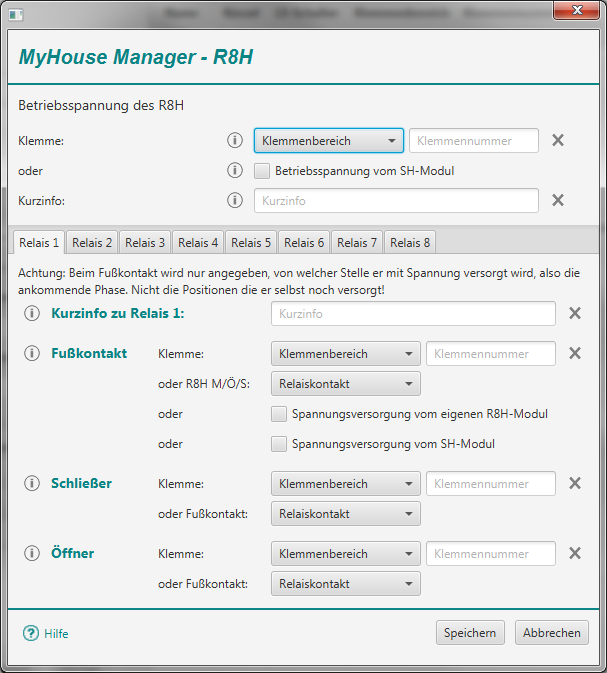The height and width of the screenshot is (673, 607).
Task: Switch to the Relais 2 tab
Action: coord(93,242)
